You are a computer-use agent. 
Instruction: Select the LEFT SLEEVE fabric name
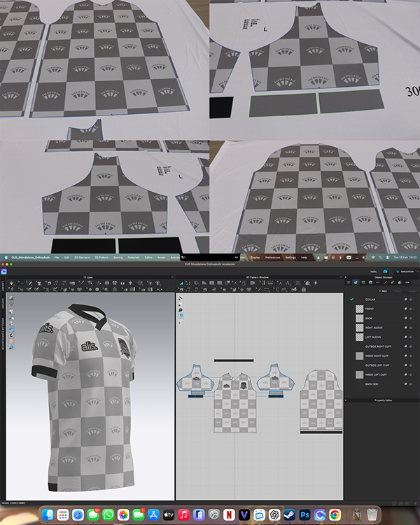(x=373, y=337)
